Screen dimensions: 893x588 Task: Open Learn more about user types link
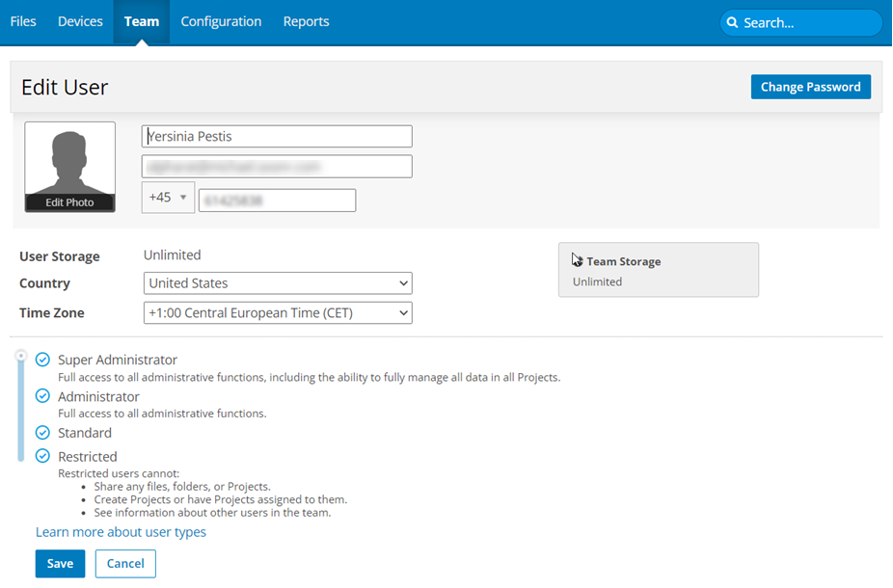pyautogui.click(x=121, y=532)
